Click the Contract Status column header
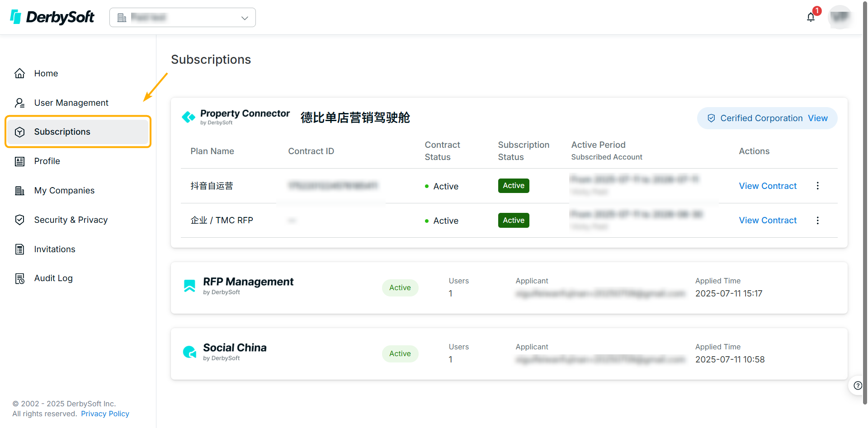The image size is (868, 428). (x=442, y=151)
